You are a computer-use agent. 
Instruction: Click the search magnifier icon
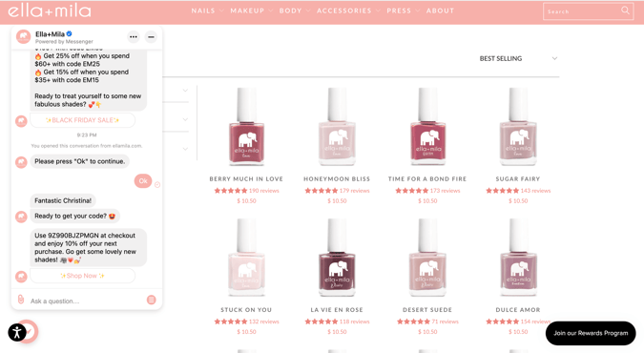(625, 10)
